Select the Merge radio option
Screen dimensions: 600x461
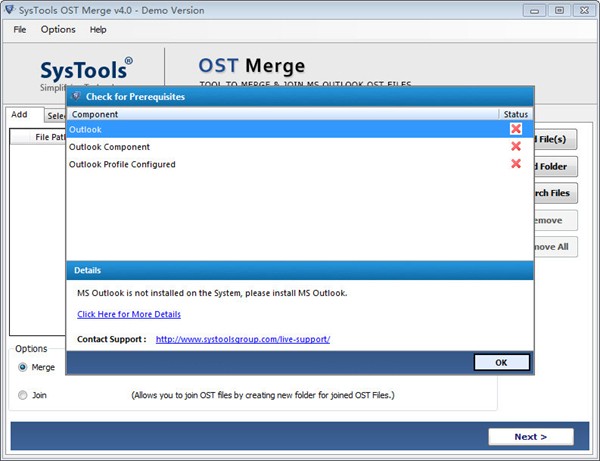pos(23,367)
